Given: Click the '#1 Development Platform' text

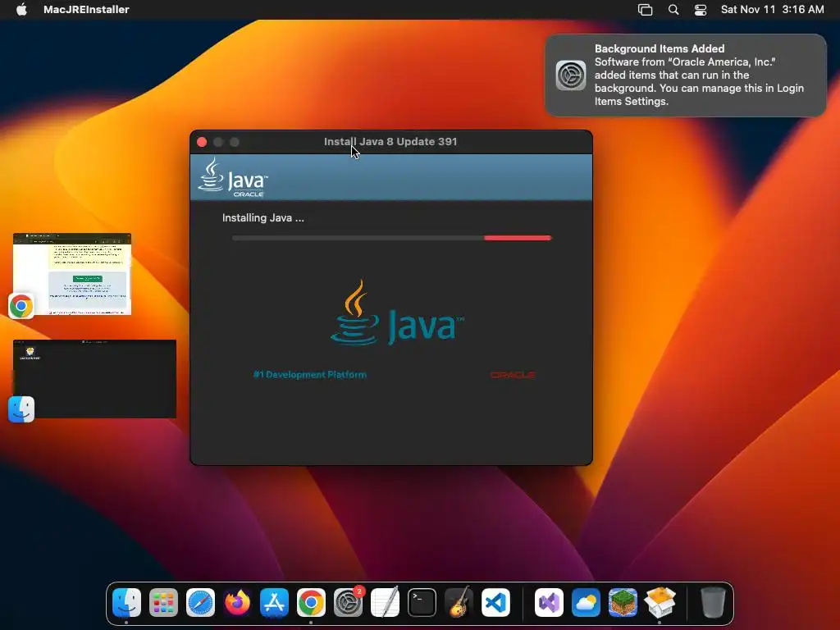Looking at the screenshot, I should [x=309, y=374].
